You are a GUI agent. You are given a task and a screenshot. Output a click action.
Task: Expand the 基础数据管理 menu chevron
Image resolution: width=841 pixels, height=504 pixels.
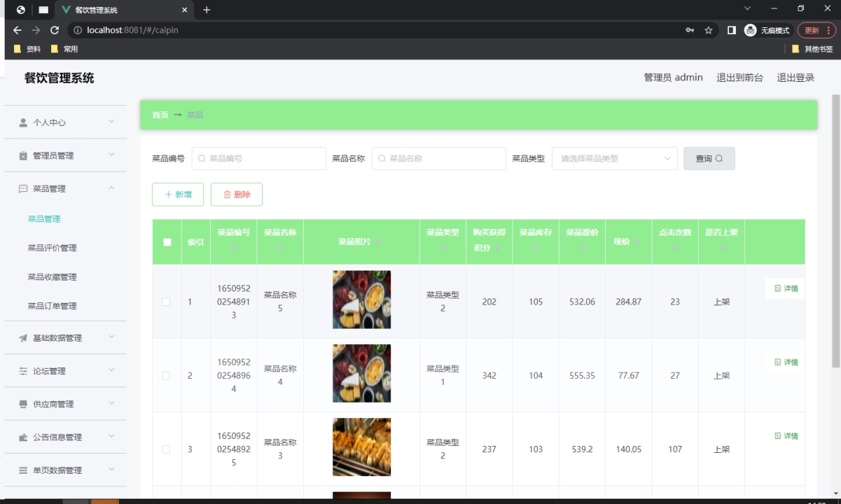111,337
